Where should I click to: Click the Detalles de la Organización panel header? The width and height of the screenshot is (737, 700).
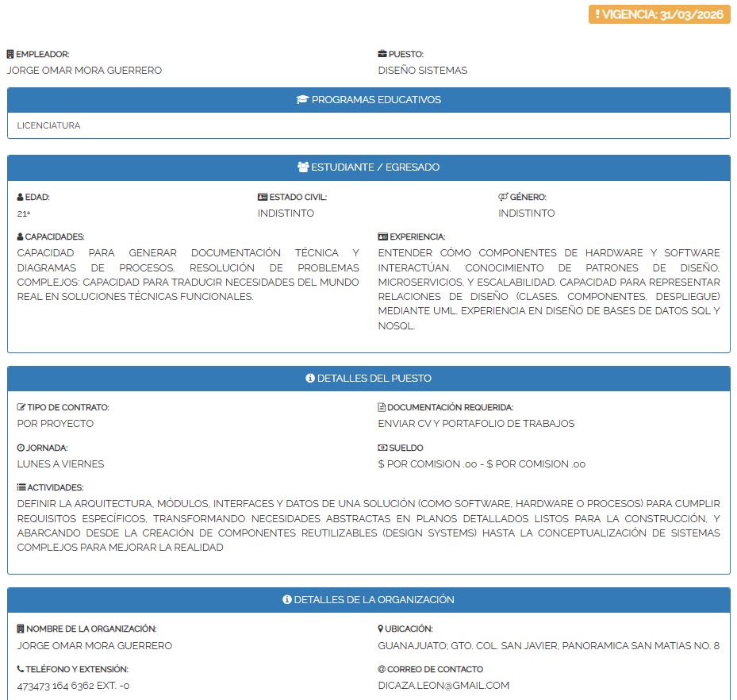point(368,600)
